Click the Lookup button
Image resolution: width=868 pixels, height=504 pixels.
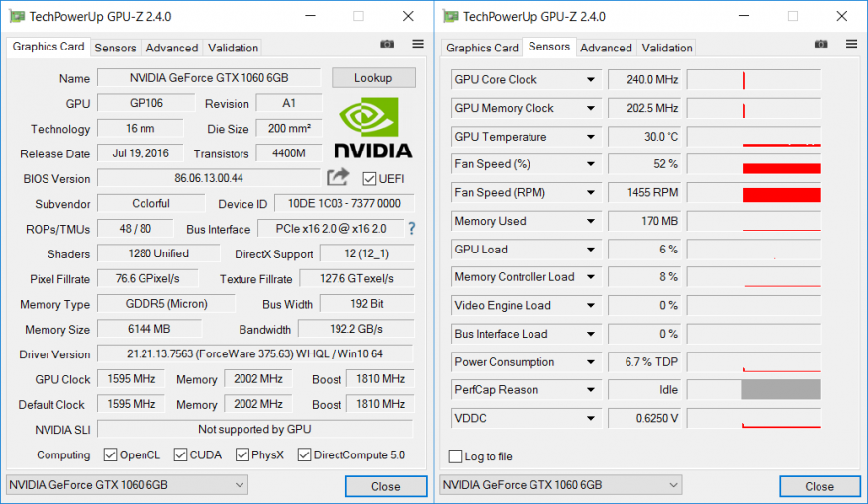tap(373, 78)
